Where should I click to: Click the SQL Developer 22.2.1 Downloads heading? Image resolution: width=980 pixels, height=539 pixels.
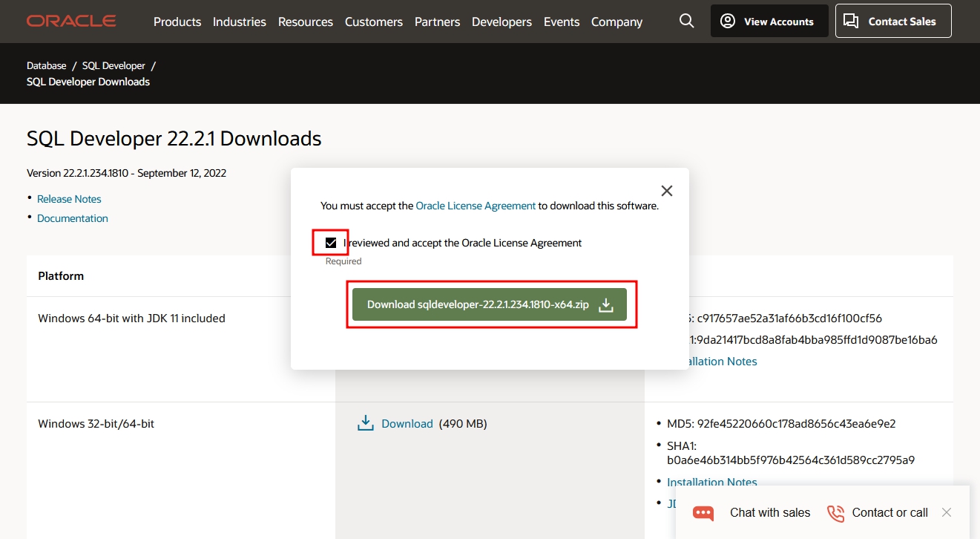point(174,139)
